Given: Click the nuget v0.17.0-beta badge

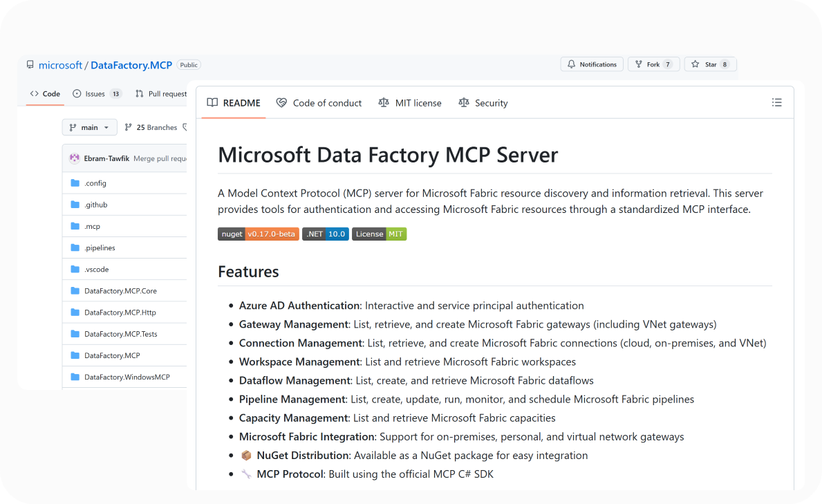Looking at the screenshot, I should pos(258,234).
